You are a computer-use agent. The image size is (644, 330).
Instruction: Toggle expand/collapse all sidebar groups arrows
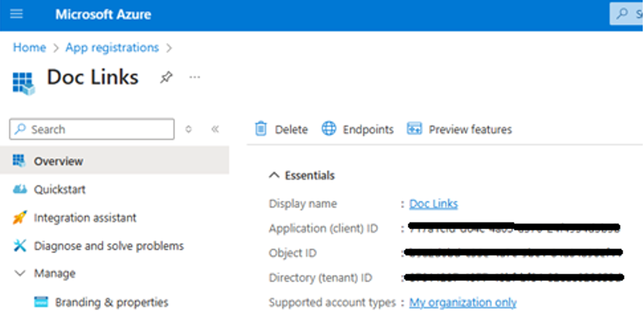coord(188,129)
